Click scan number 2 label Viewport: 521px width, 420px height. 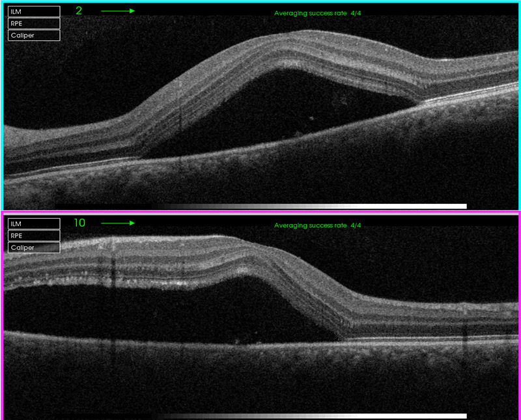pos(79,10)
